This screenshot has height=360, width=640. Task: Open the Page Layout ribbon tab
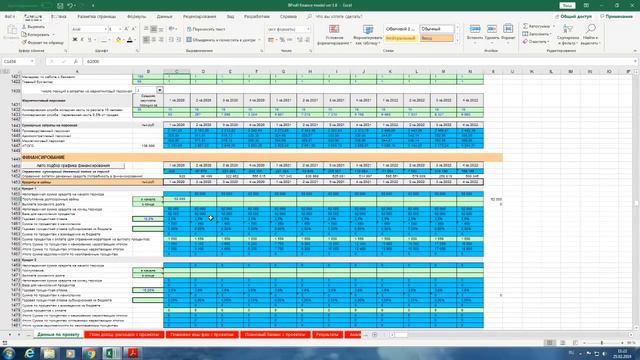[x=97, y=16]
